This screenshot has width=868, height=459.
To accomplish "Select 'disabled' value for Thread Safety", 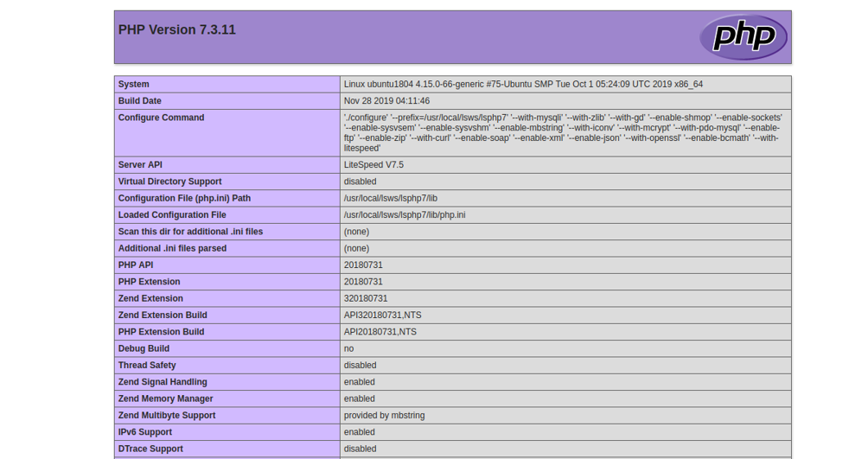I will 360,365.
